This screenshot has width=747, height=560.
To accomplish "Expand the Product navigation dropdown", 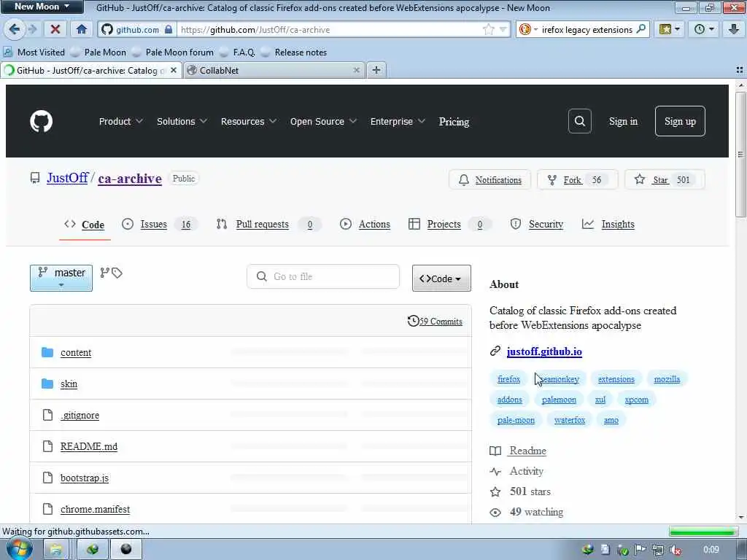I will click(x=121, y=122).
